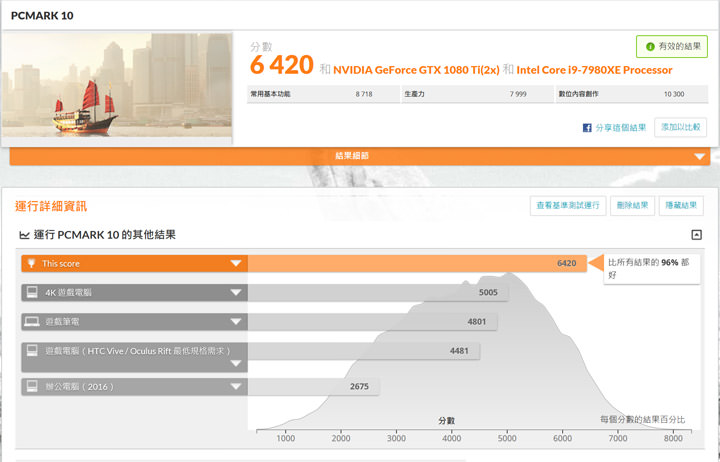The image size is (720, 462).
Task: Expand the HTC Vive / Oculus Rift row arrow
Action: [x=236, y=363]
